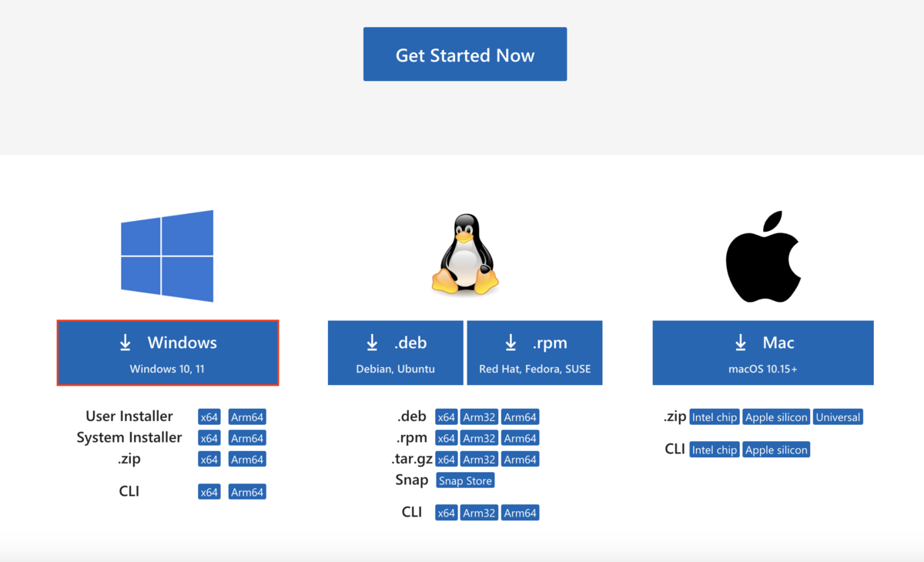Pick x64 in the Linux CLI row
Viewport: 924px width, 562px height.
(x=447, y=513)
